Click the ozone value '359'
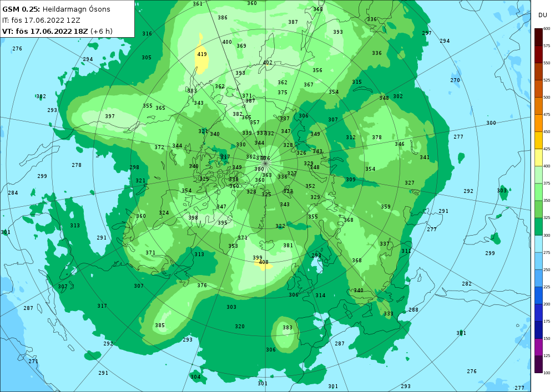 (x=386, y=206)
